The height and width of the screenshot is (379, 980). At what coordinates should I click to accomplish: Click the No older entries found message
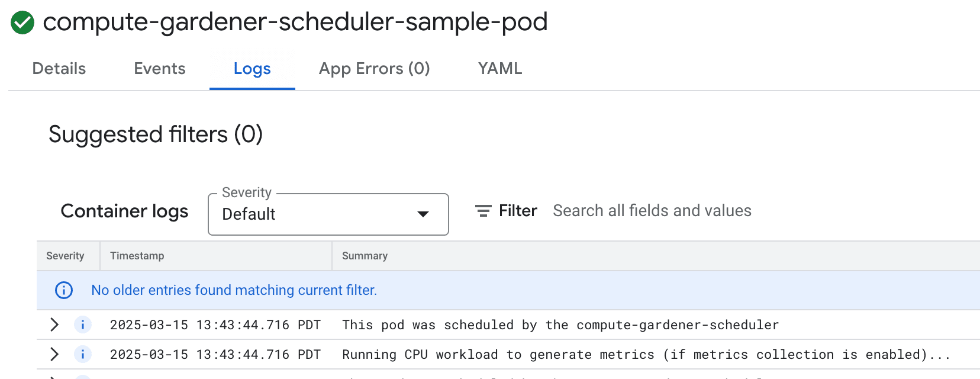(234, 290)
